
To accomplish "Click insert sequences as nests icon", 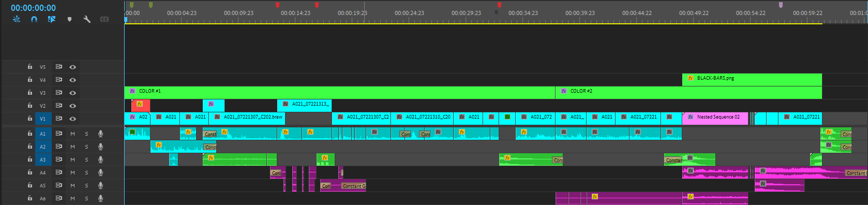I will [x=17, y=19].
